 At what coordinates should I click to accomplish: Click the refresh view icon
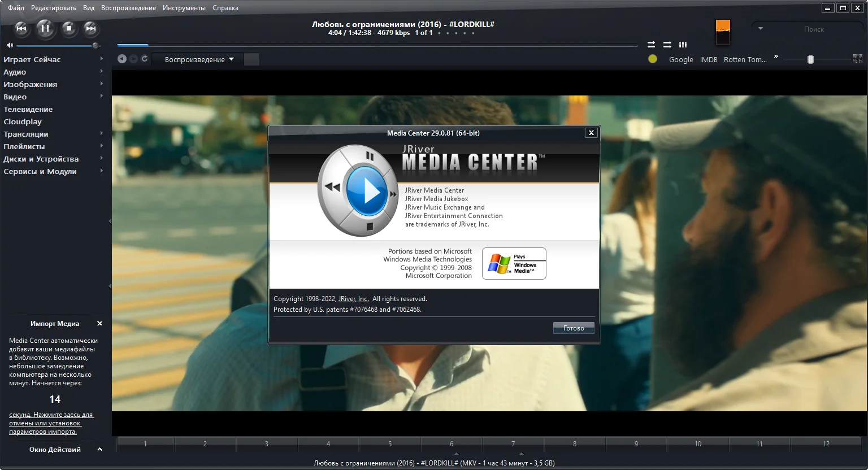point(145,59)
